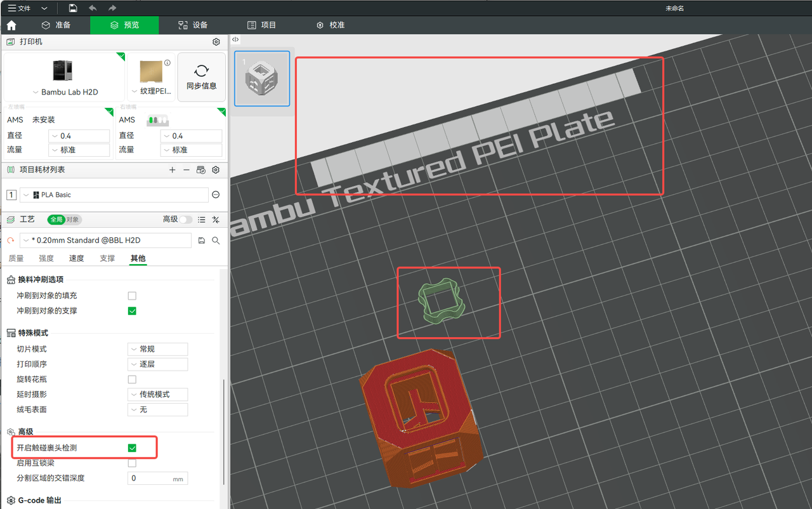Go to the Home screen icon

coord(11,25)
